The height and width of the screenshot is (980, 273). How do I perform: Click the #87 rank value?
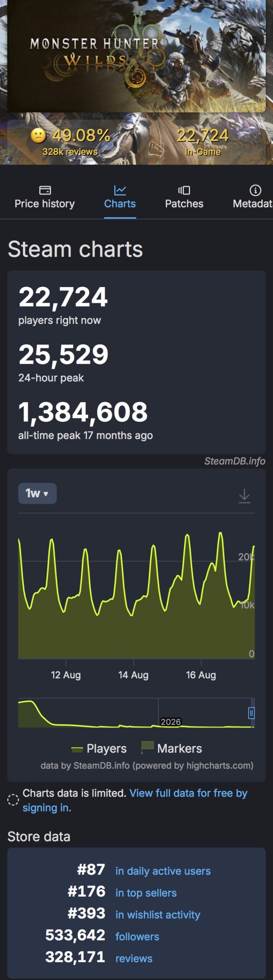(91, 870)
